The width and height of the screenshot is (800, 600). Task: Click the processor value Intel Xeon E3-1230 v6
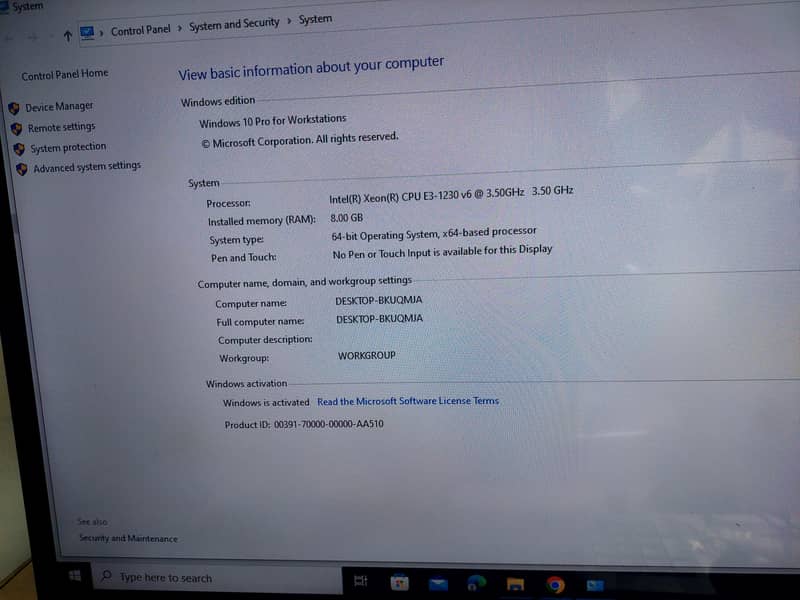[451, 195]
